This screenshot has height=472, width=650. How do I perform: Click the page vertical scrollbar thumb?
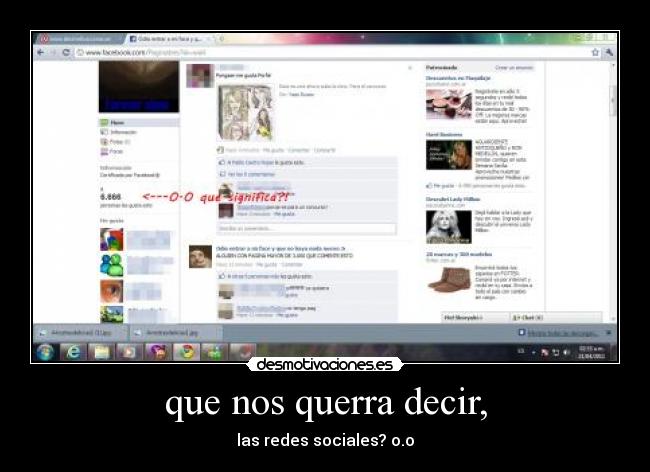[x=614, y=101]
